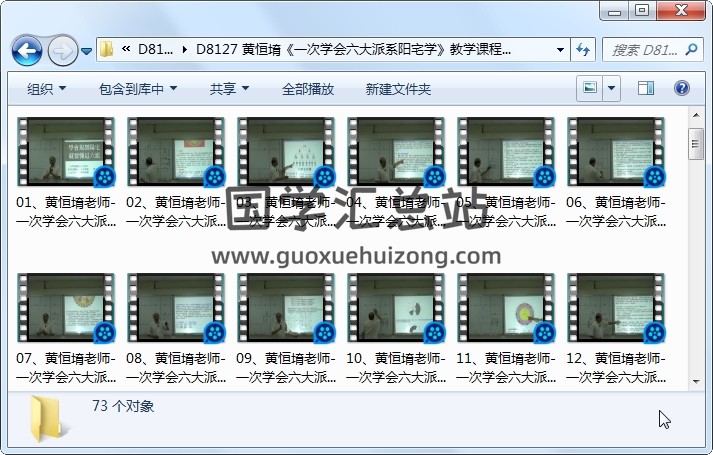713x455 pixels.
Task: Select the video thumbnail numbered 05
Action: tap(506, 152)
